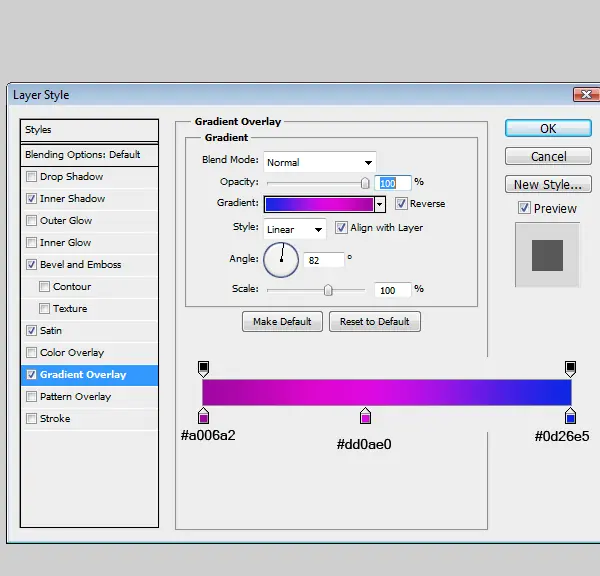Click the left opacity stop above gradient bar
This screenshot has width=600, height=576.
pyautogui.click(x=203, y=369)
